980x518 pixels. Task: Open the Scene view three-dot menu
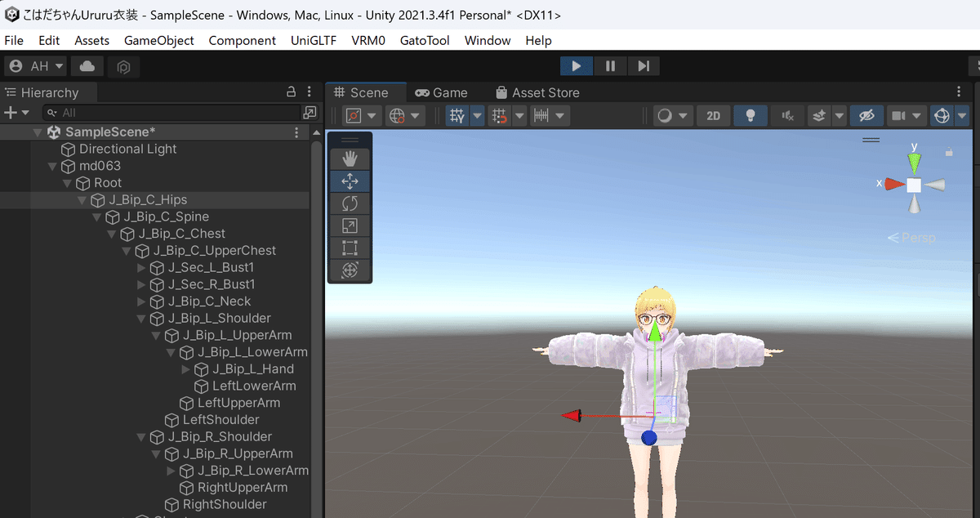pos(959,92)
